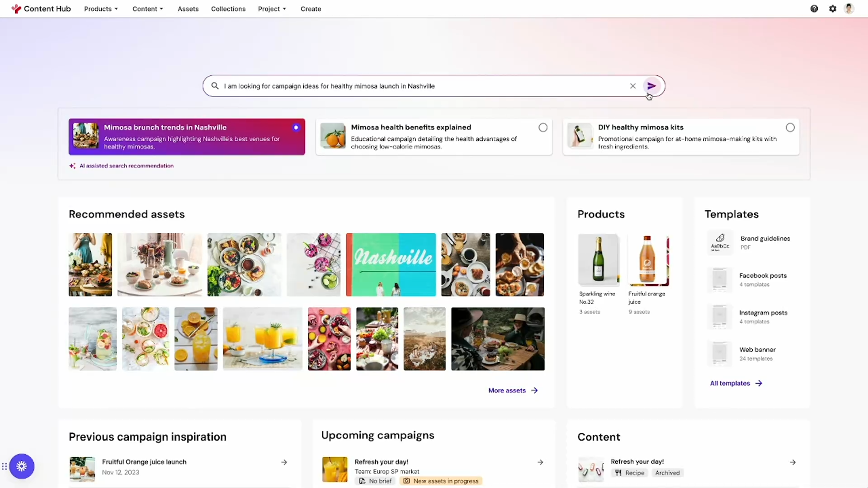Select the Mimosa health benefits option
Screen dimensions: 868x488
pyautogui.click(x=543, y=127)
